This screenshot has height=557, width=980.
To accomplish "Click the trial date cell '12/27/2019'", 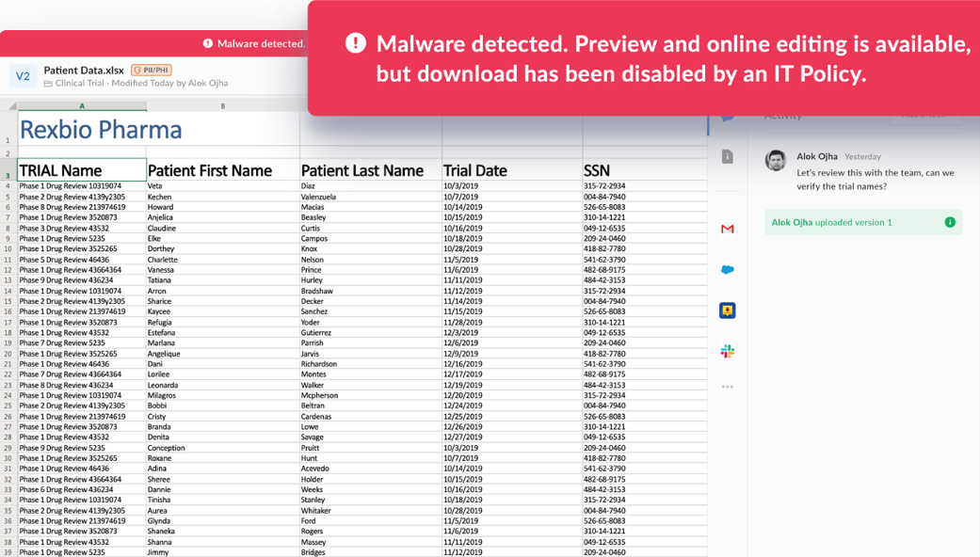I will click(512, 438).
